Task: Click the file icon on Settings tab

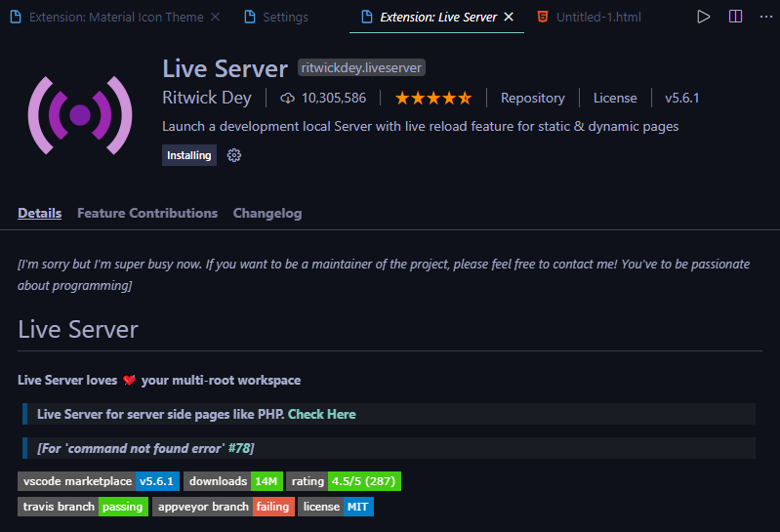Action: point(250,17)
